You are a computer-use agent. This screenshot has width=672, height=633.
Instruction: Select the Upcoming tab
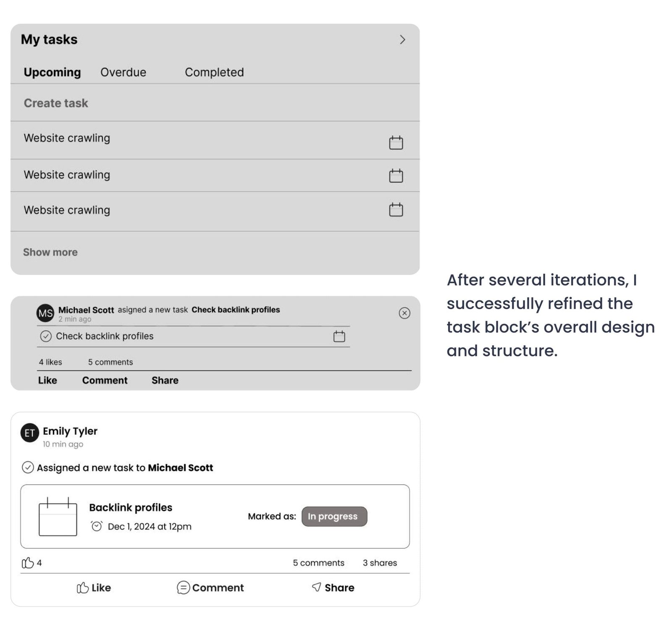point(52,72)
